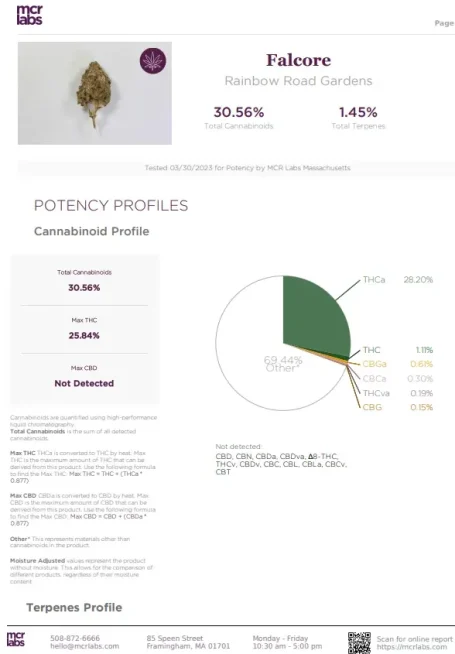Click the QR code in the footer
The height and width of the screenshot is (654, 455).
[359, 642]
